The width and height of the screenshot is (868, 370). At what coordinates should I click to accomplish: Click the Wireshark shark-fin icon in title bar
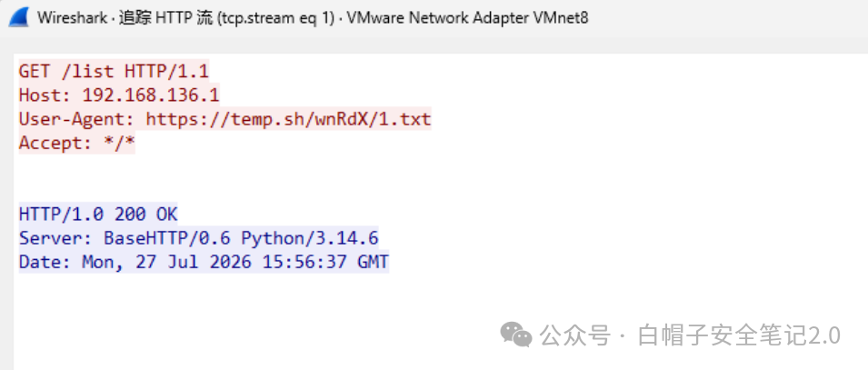click(x=18, y=17)
